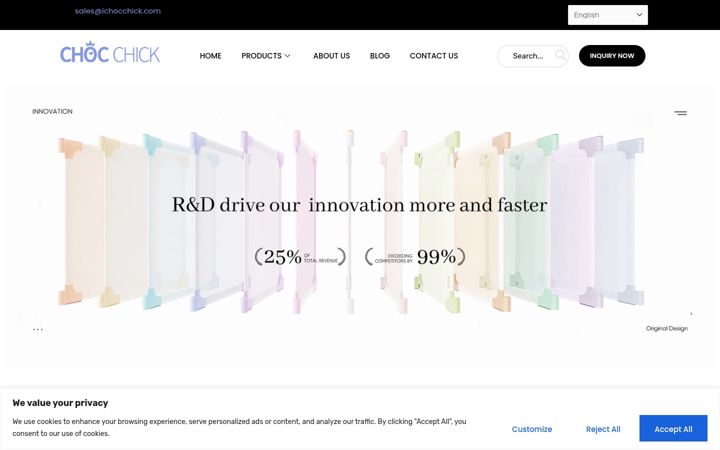Customize cookie preferences
The width and height of the screenshot is (720, 450).
[x=532, y=429]
